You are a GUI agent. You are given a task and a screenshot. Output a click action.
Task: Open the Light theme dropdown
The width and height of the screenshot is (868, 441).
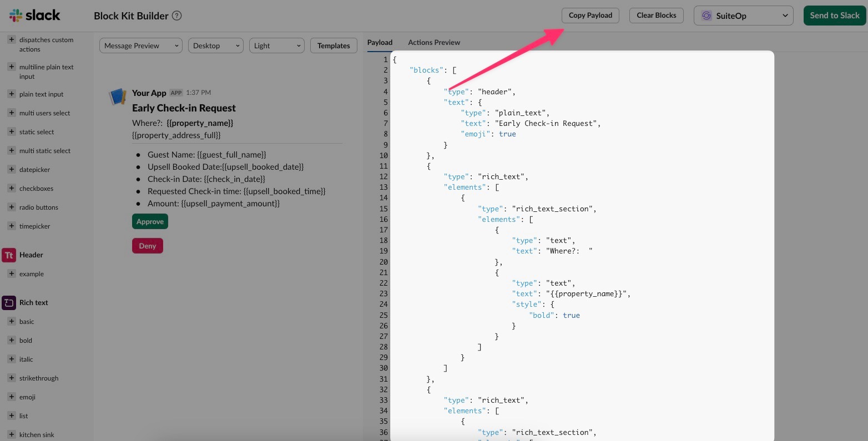[x=276, y=45]
